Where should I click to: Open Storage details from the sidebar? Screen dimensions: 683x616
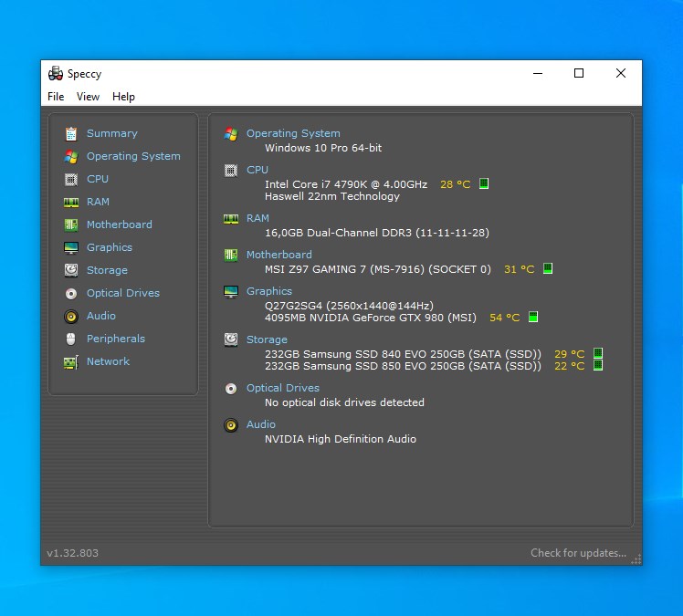[107, 270]
